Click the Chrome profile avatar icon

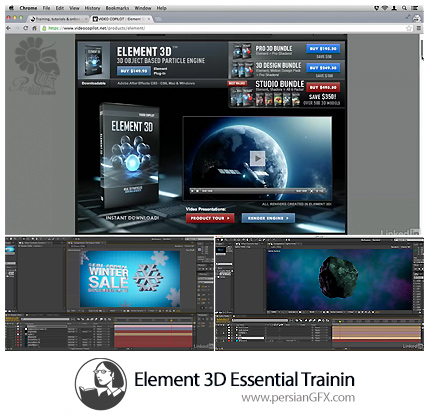pyautogui.click(x=417, y=19)
